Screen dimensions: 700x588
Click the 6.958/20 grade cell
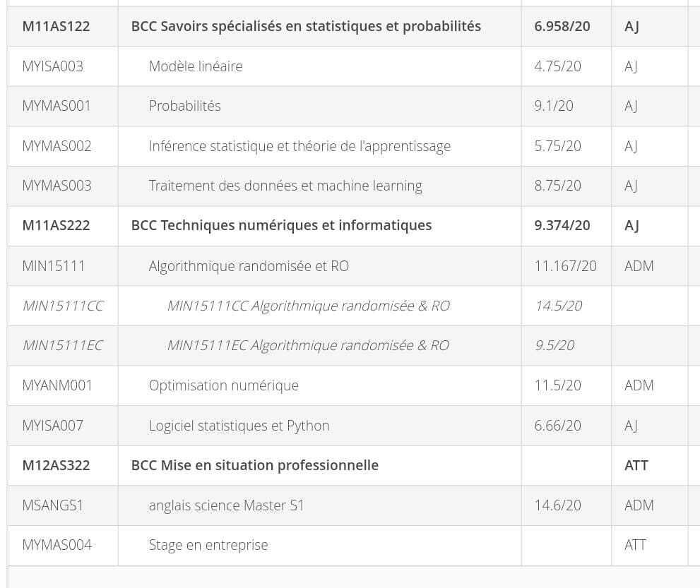pyautogui.click(x=562, y=26)
